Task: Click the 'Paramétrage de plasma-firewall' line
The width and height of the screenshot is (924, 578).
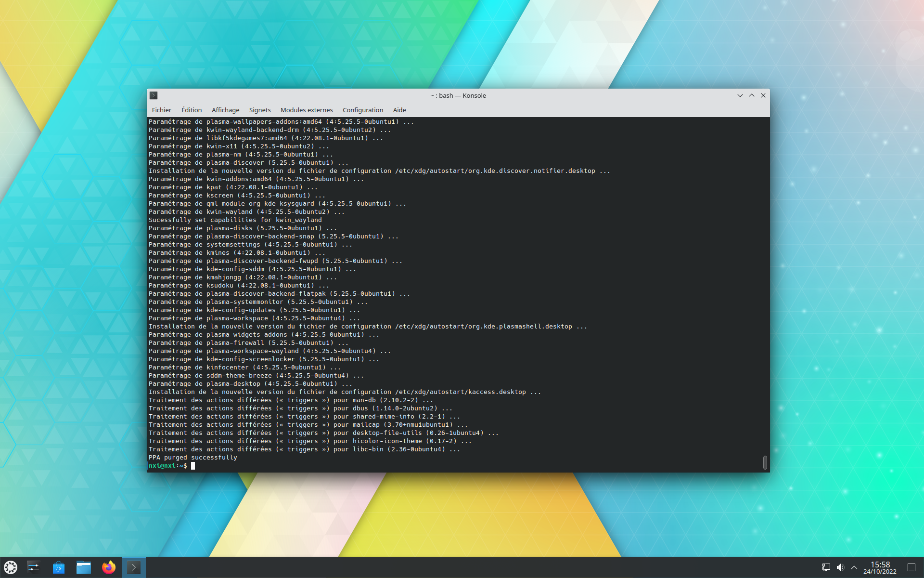Action: (x=249, y=343)
